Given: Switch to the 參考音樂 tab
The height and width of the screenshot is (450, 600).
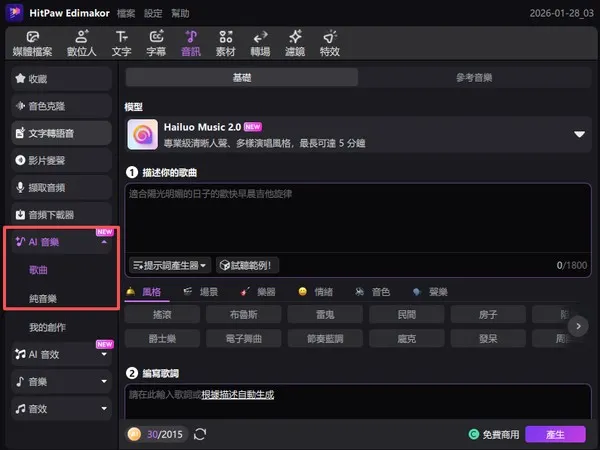Looking at the screenshot, I should [x=474, y=78].
